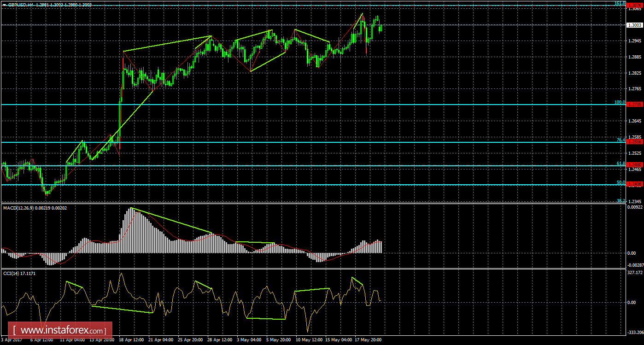This screenshot has width=644, height=345.
Task: Select the green trendline on the MACD panel
Action: click(184, 222)
